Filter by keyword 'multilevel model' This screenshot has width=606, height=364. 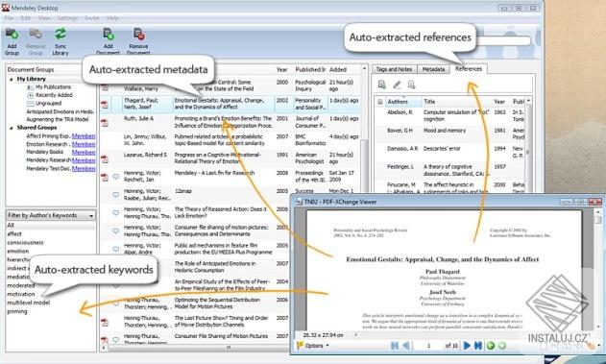(29, 303)
